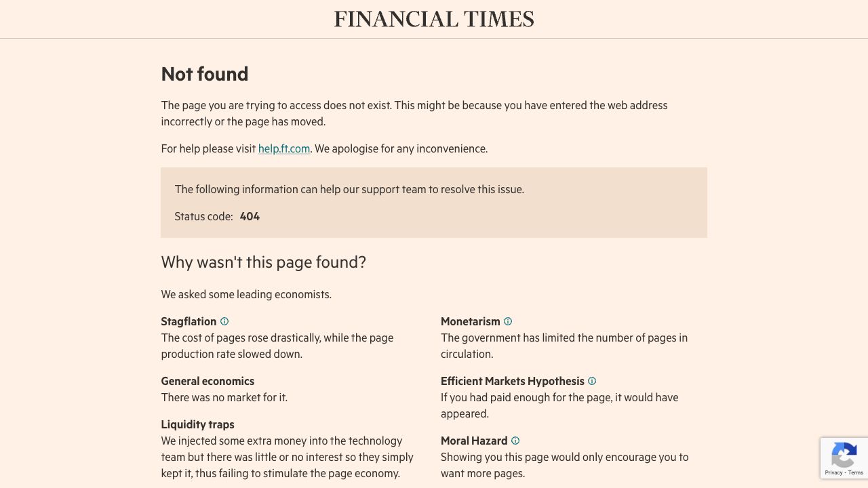This screenshot has width=868, height=488.
Task: Click the Stagflation heading text
Action: point(189,321)
